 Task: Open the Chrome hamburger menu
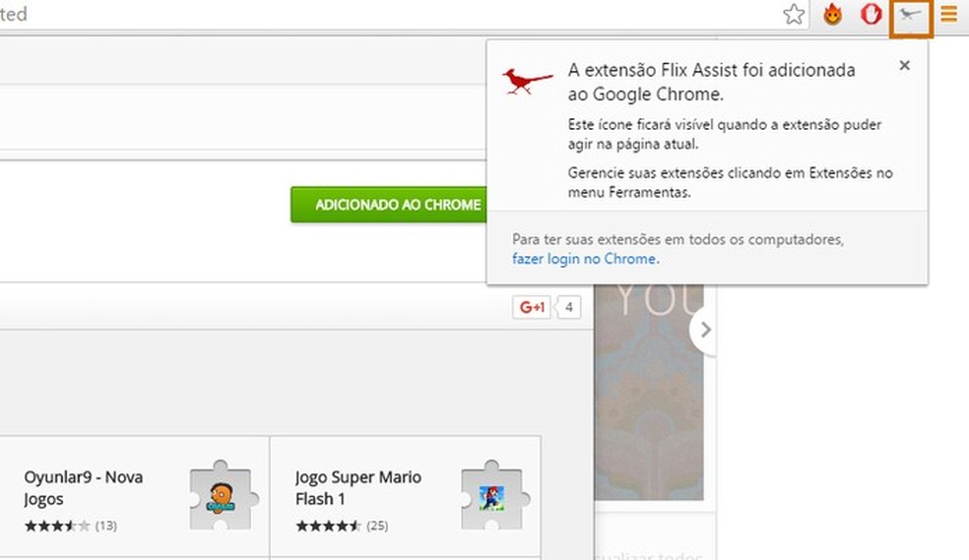(948, 14)
